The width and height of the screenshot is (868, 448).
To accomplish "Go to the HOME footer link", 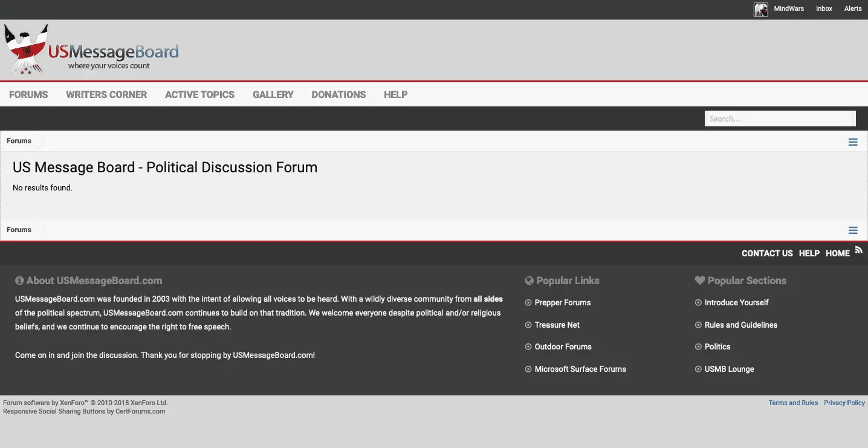I will pos(837,253).
